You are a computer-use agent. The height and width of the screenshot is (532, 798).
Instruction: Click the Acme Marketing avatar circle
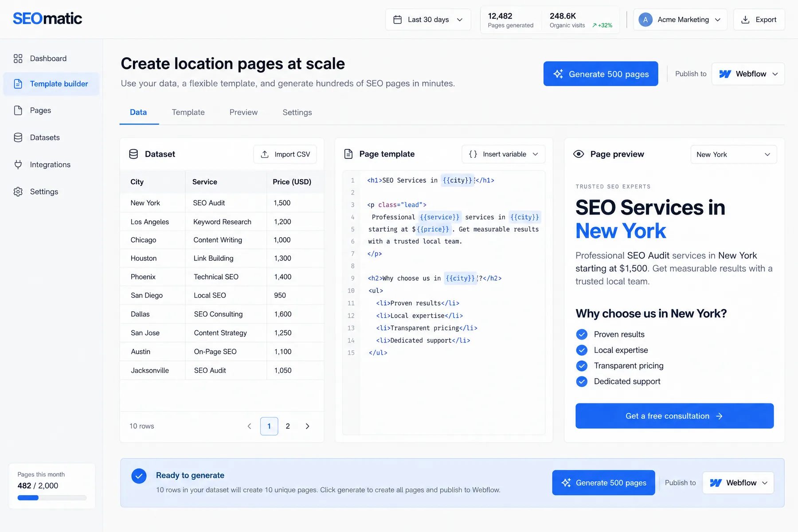(x=645, y=20)
